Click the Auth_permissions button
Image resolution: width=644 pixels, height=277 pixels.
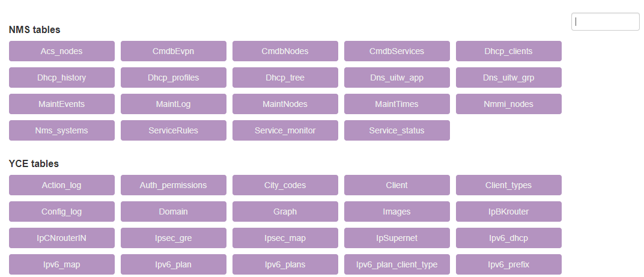(x=174, y=185)
